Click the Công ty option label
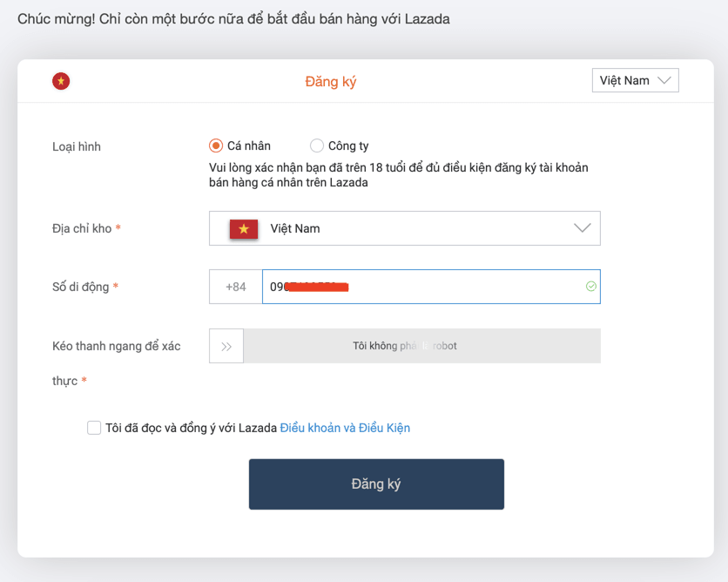Image resolution: width=728 pixels, height=582 pixels. [348, 145]
